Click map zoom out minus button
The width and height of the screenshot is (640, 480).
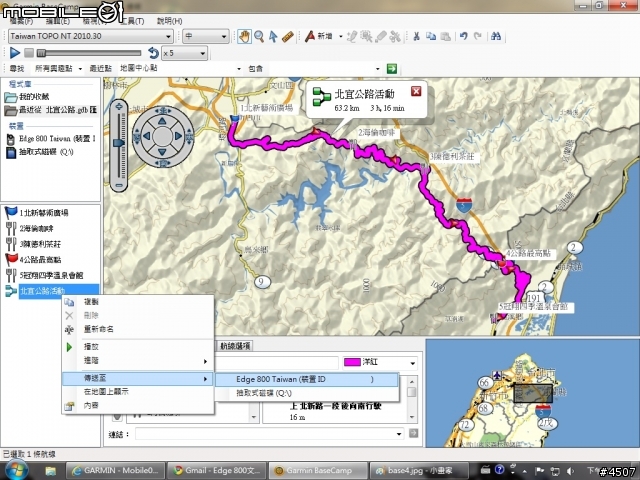(119, 186)
